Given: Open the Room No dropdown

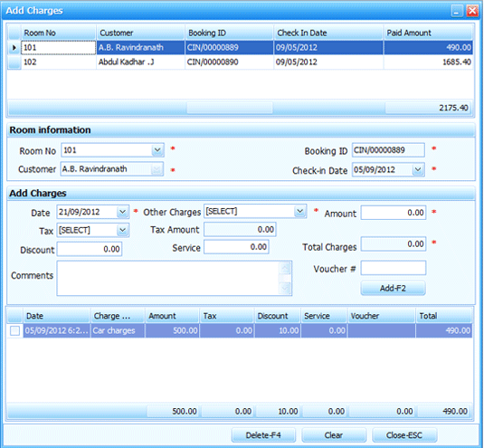Looking at the screenshot, I should click(157, 150).
